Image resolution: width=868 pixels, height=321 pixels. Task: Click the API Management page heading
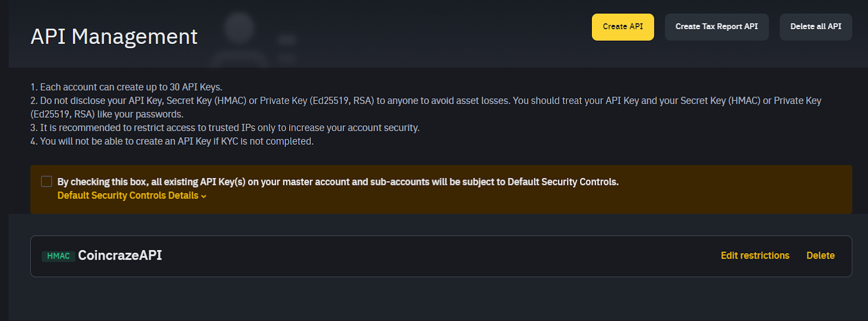point(114,37)
